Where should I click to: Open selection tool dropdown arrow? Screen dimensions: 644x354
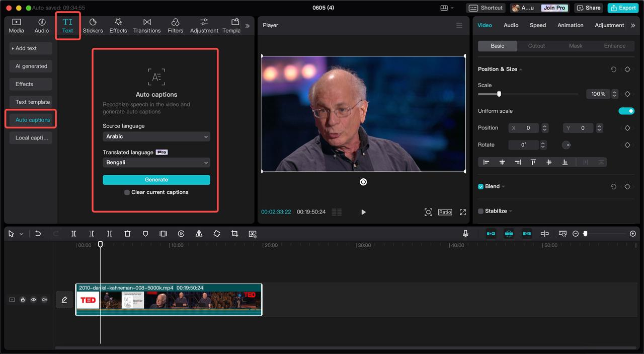(21, 234)
